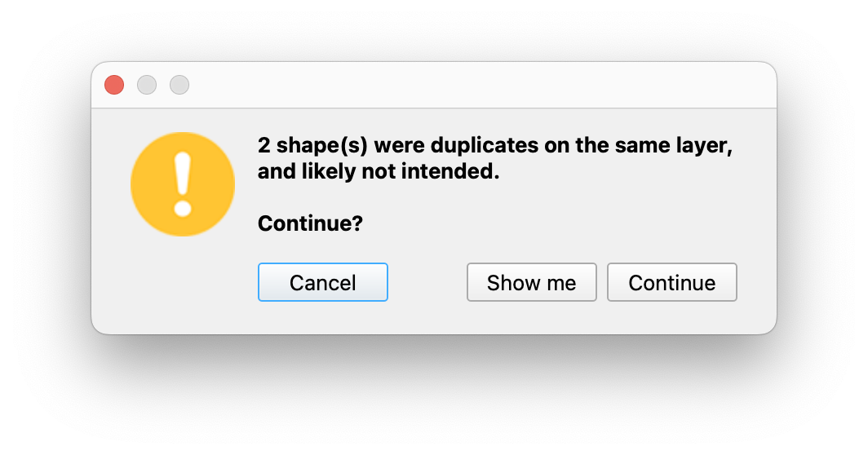The width and height of the screenshot is (868, 455).
Task: Click the dialog's empty title bar
Action: coord(481,85)
